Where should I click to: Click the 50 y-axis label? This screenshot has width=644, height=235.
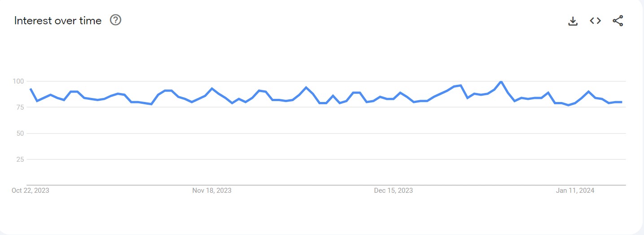(x=19, y=133)
